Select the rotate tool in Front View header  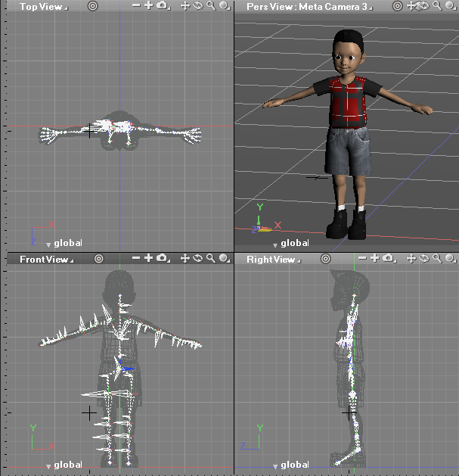(198, 260)
